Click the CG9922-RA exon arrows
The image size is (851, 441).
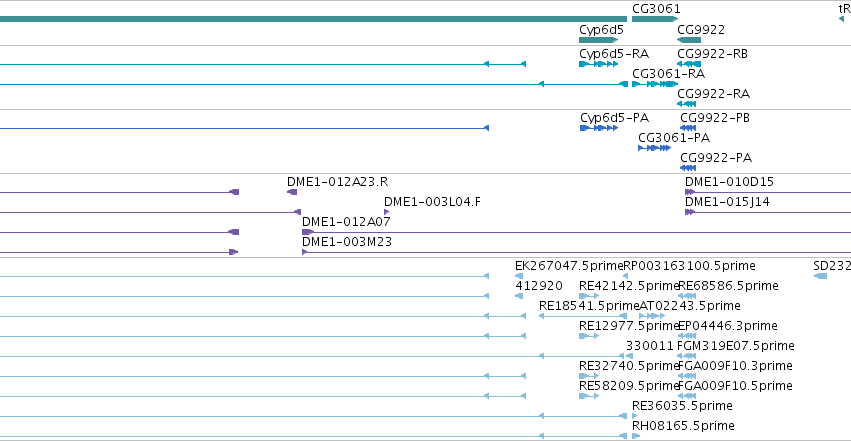687,104
